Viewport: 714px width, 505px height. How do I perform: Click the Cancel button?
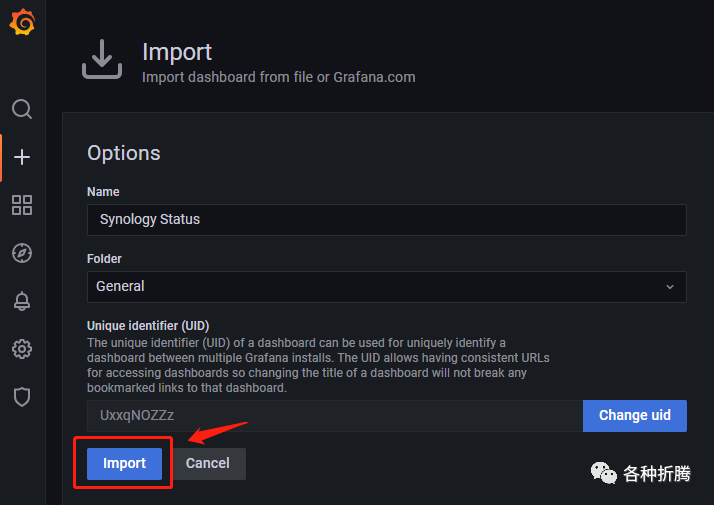point(208,463)
